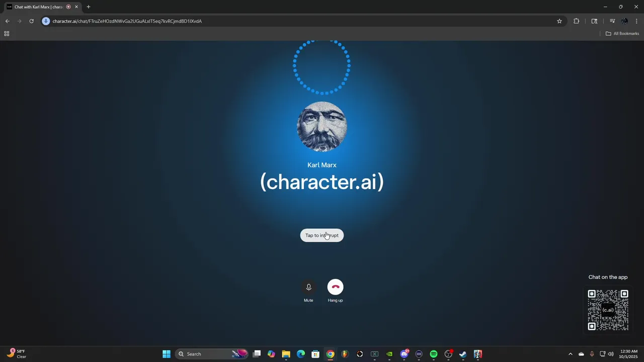The height and width of the screenshot is (362, 644).
Task: Go back to the previous page
Action: pyautogui.click(x=7, y=21)
